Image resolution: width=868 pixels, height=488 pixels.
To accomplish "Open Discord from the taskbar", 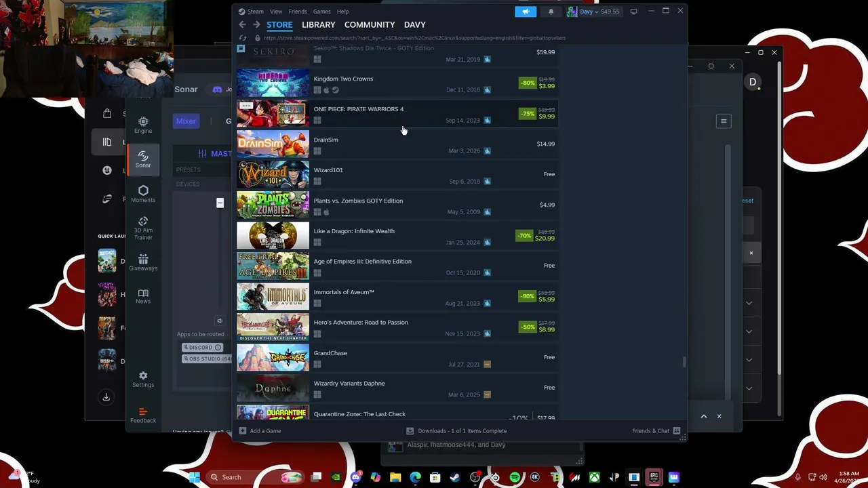I will [x=356, y=477].
